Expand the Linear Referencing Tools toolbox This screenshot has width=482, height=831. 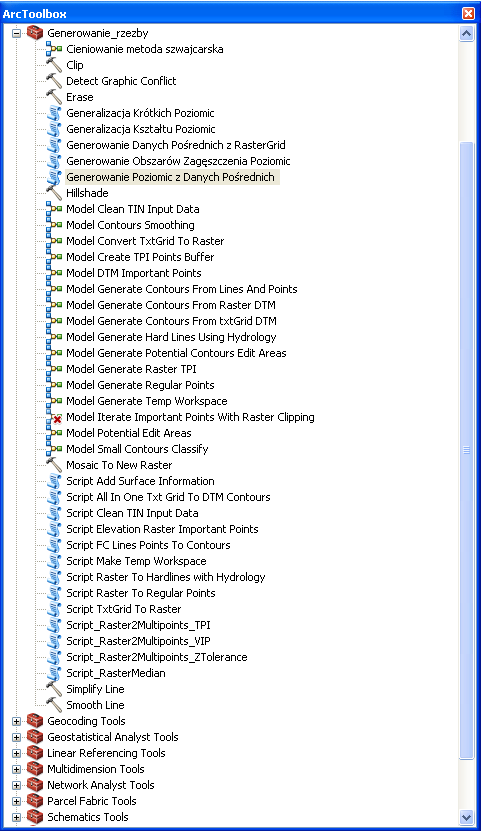pyautogui.click(x=16, y=753)
